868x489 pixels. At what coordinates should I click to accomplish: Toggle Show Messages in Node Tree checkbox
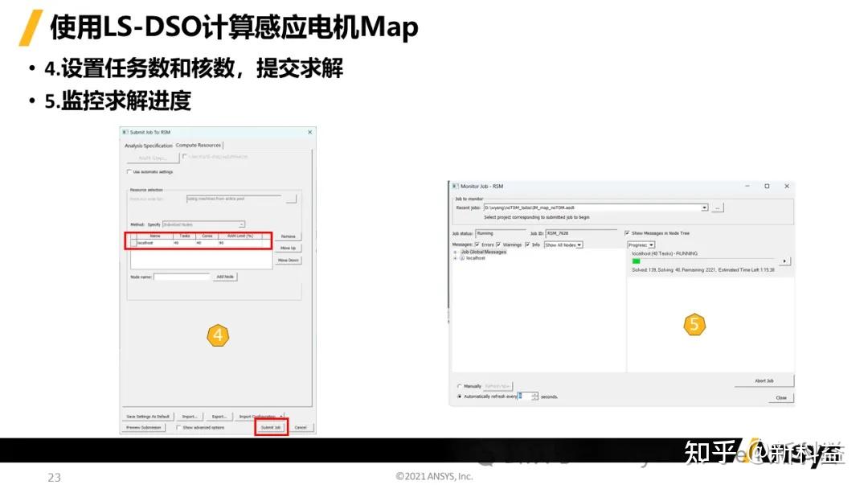627,233
